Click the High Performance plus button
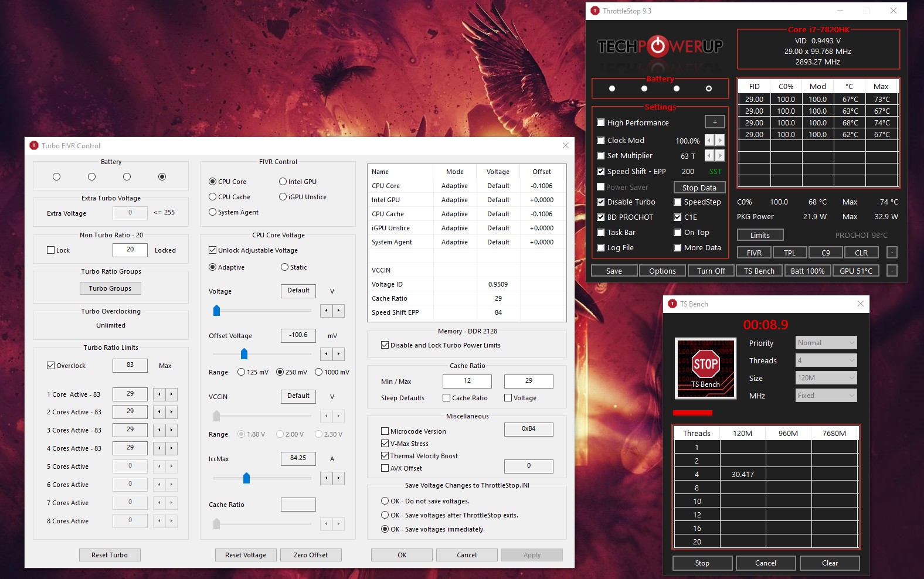 click(714, 122)
